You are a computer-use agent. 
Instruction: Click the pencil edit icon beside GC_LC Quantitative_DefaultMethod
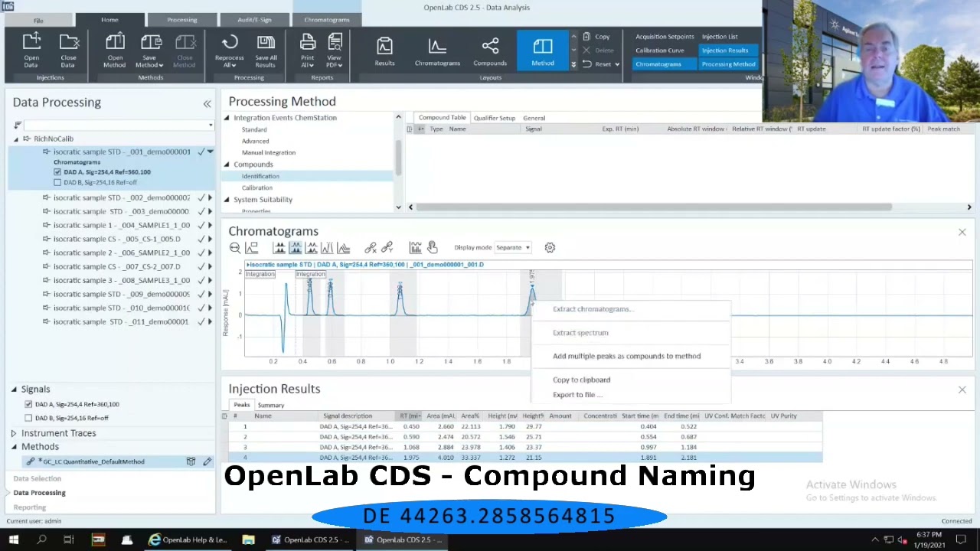(x=207, y=461)
